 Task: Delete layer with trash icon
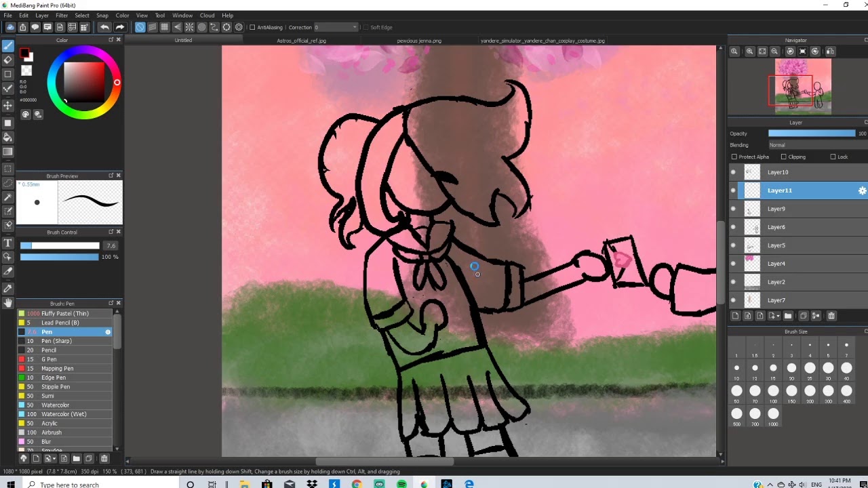(x=831, y=316)
